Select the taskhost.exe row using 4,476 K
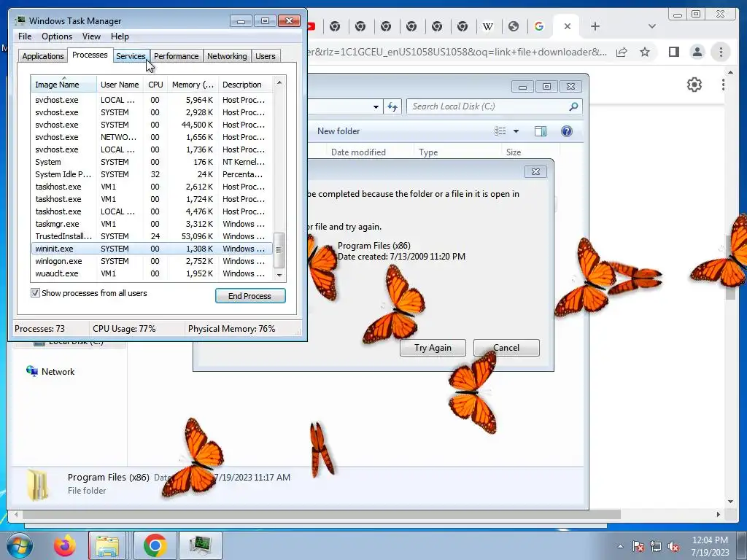Viewport: 747px width, 560px height. click(152, 211)
